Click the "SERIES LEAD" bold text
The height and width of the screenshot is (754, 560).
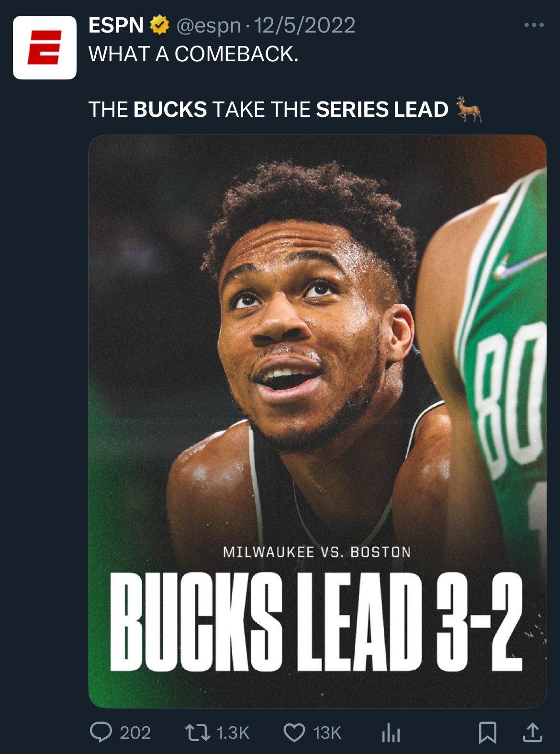[382, 110]
